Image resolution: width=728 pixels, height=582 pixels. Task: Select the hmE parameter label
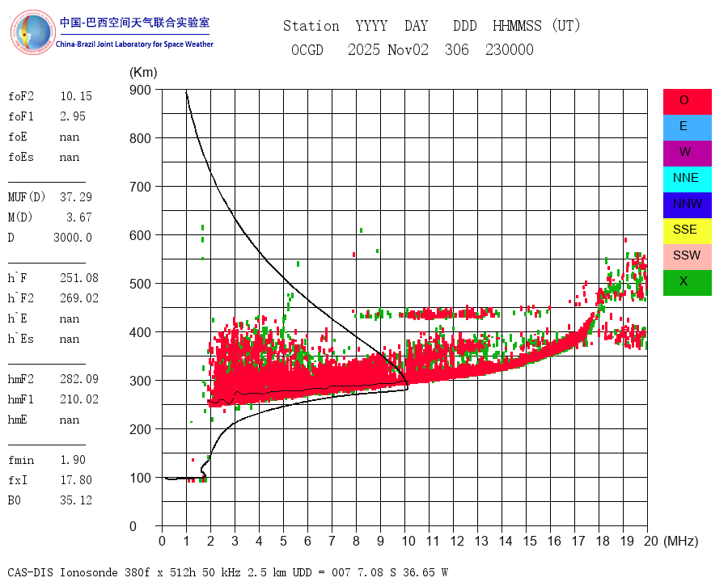pyautogui.click(x=18, y=420)
